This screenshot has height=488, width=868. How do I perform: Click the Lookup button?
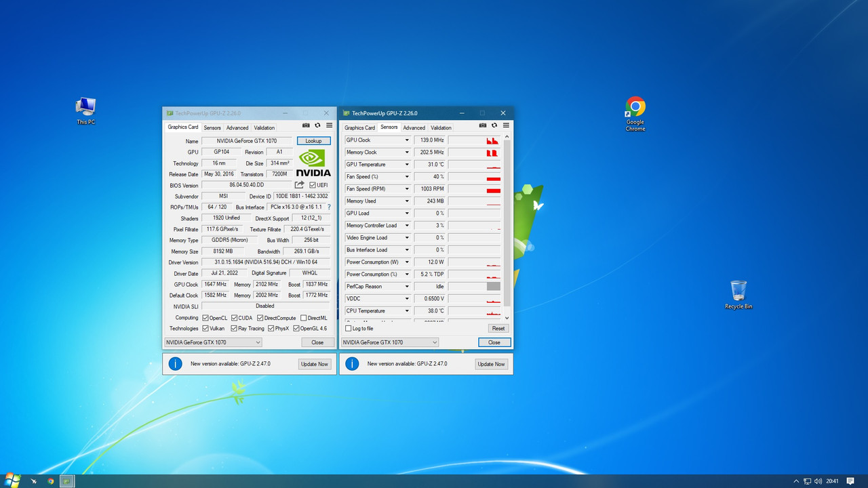[313, 141]
